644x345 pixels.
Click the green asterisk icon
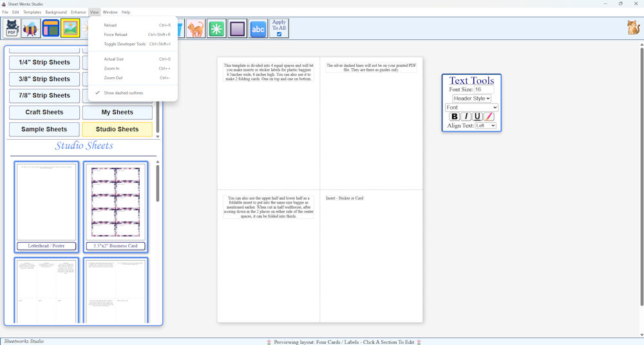(x=216, y=28)
